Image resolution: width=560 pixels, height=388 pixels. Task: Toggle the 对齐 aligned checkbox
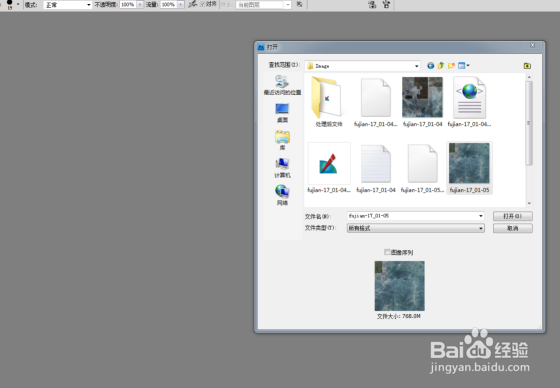coord(203,4)
